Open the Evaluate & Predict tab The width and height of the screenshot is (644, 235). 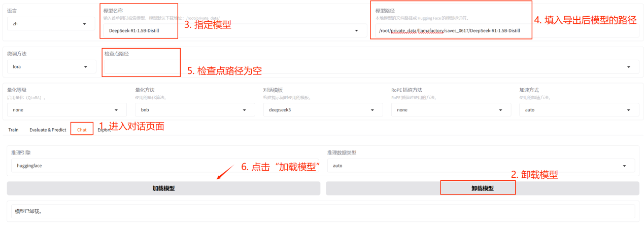pyautogui.click(x=48, y=130)
